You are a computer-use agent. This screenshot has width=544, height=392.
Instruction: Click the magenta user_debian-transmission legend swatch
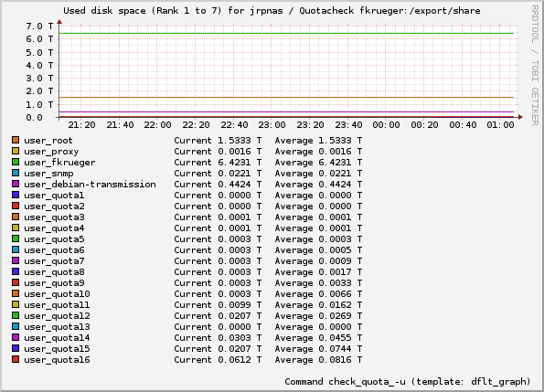pos(16,184)
